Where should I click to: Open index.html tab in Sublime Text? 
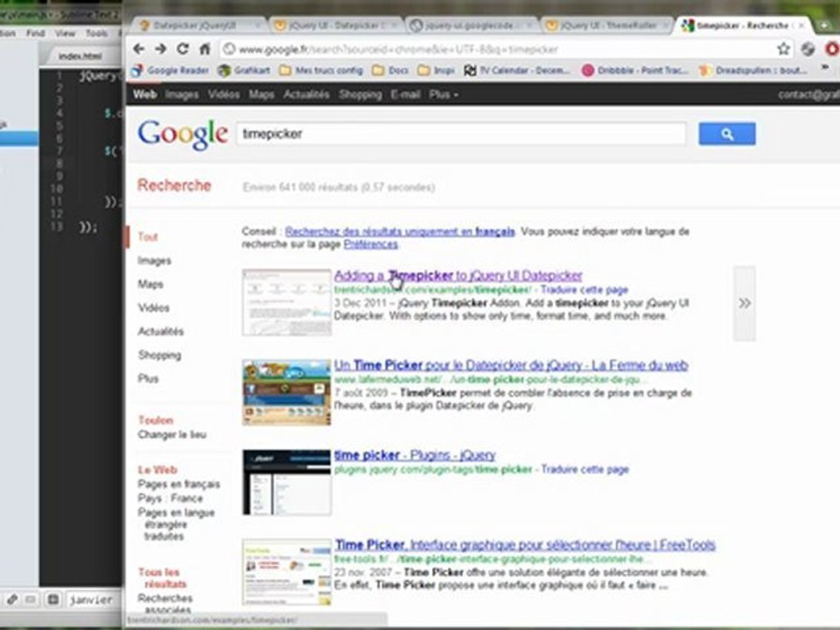80,56
